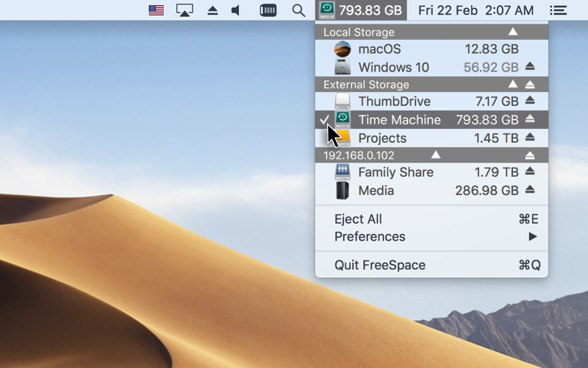The width and height of the screenshot is (588, 368).
Task: Collapse the Local Storage section
Action: (x=513, y=32)
